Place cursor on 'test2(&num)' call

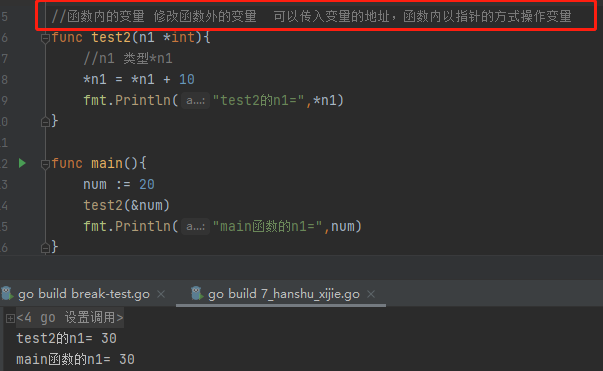pos(127,205)
